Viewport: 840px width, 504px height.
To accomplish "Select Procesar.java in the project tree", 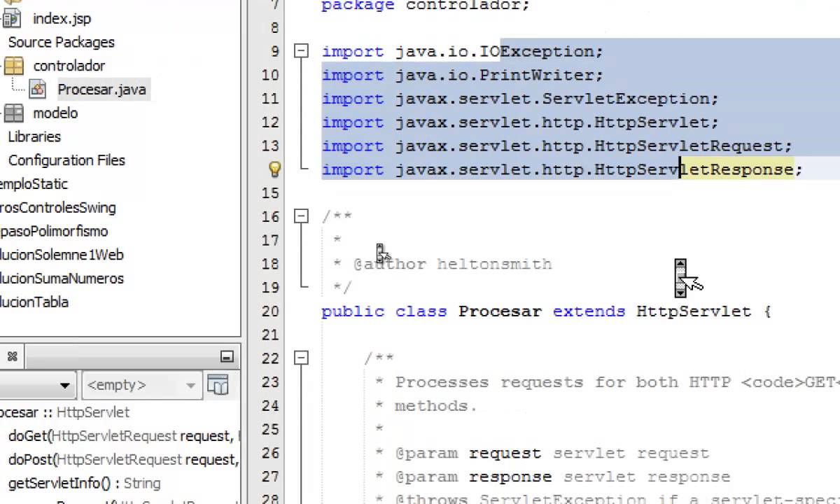I will [101, 90].
